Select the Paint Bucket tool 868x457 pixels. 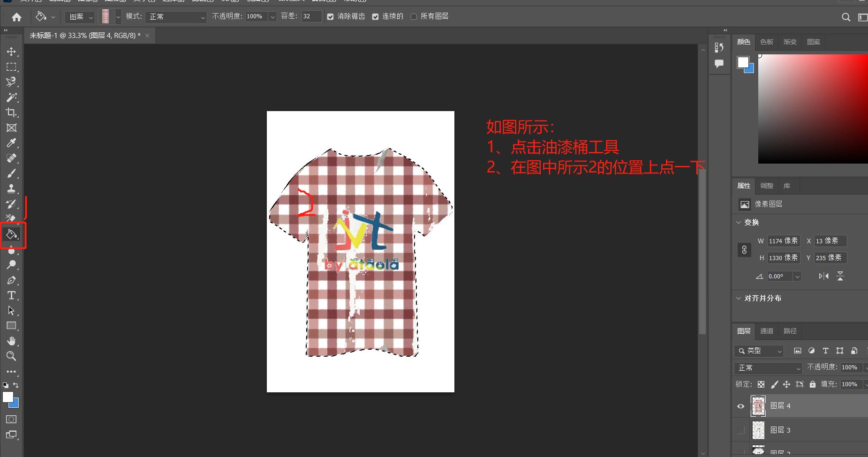11,234
